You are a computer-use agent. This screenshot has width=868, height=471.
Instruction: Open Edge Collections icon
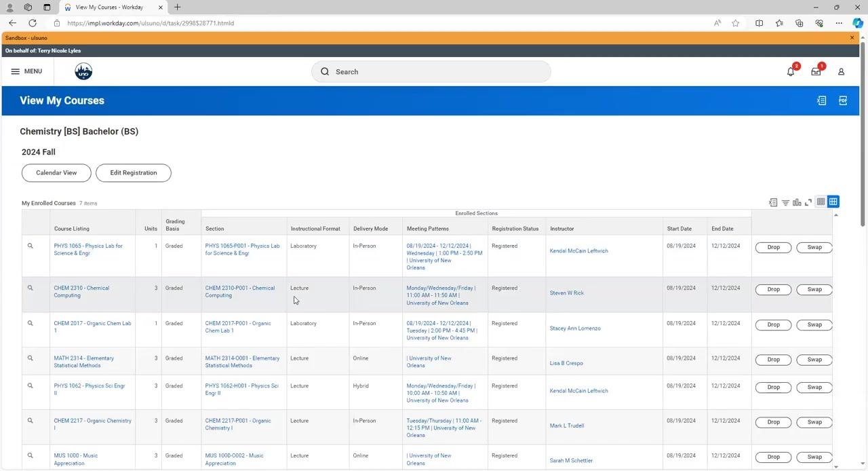[799, 23]
